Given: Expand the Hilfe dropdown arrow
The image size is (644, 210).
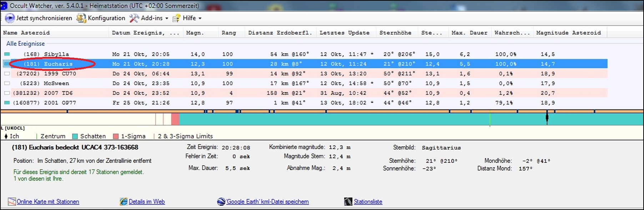Looking at the screenshot, I should 200,18.
